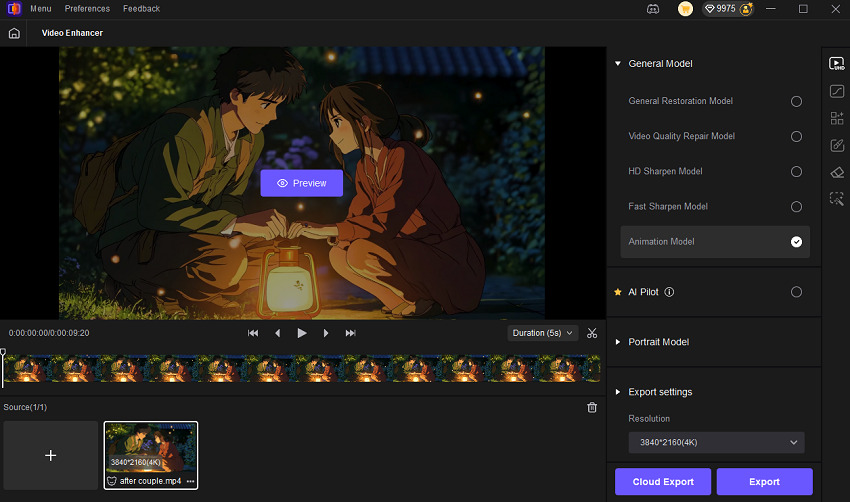The image size is (850, 502).
Task: Click the Home icon
Action: 14,33
